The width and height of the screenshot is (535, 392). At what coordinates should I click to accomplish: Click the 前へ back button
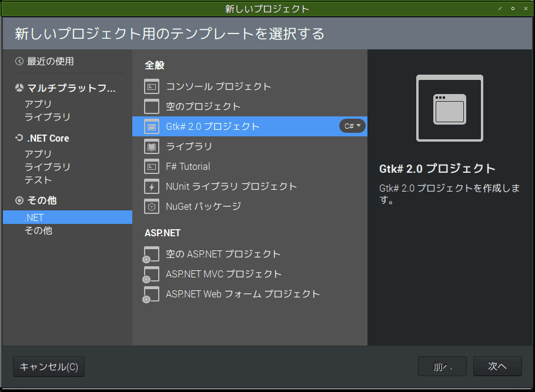pyautogui.click(x=442, y=366)
